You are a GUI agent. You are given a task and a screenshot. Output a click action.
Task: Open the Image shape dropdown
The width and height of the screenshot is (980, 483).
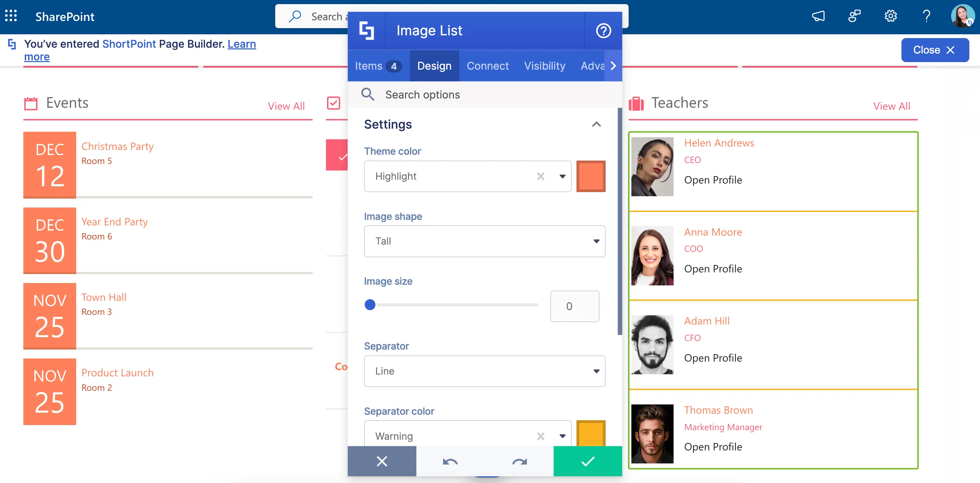pyautogui.click(x=484, y=241)
